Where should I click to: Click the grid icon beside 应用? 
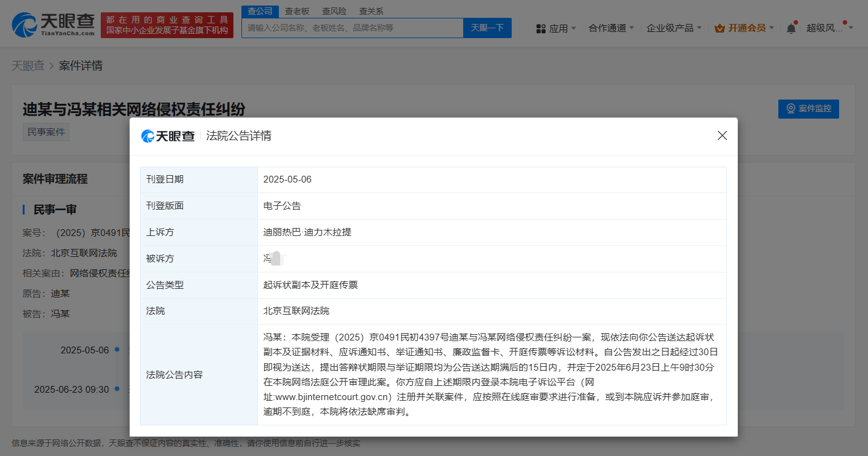(540, 28)
